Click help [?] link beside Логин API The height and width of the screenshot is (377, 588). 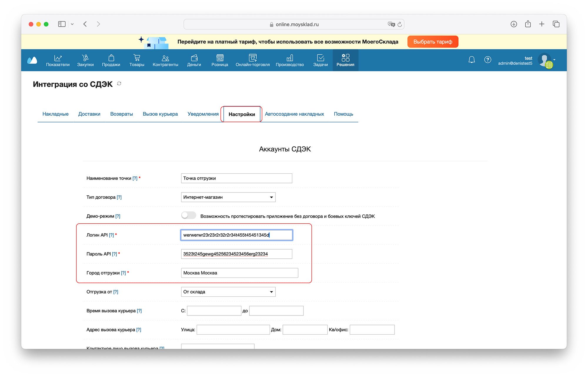111,235
